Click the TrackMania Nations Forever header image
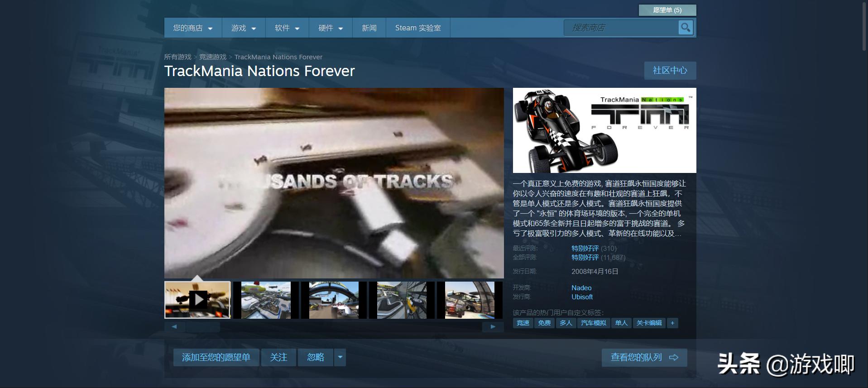This screenshot has height=388, width=868. pyautogui.click(x=604, y=130)
